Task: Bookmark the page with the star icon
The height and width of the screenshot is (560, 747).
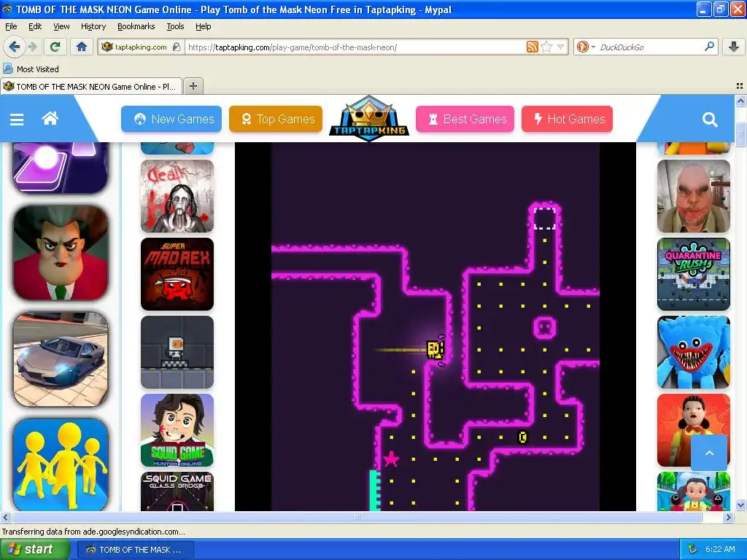Action: click(547, 47)
